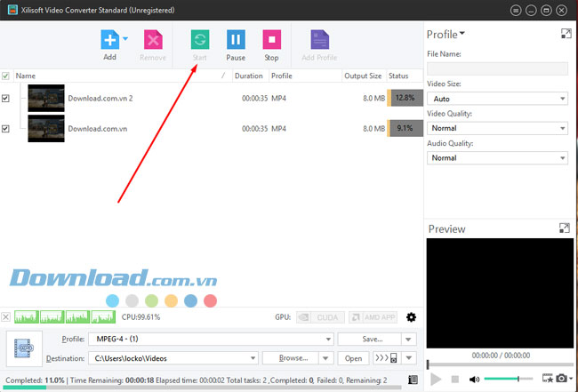Open the log icon in status bar
This screenshot has height=392, width=578.
point(413,380)
